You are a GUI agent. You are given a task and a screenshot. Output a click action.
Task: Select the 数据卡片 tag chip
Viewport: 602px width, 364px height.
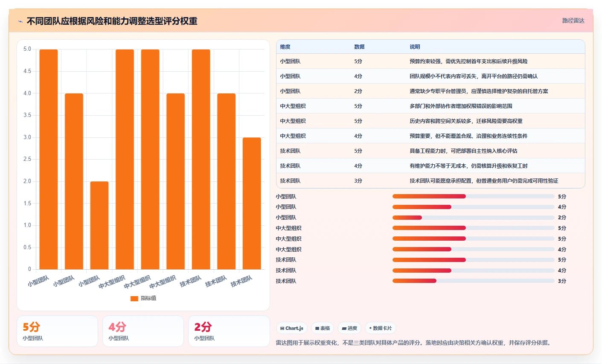click(x=381, y=328)
